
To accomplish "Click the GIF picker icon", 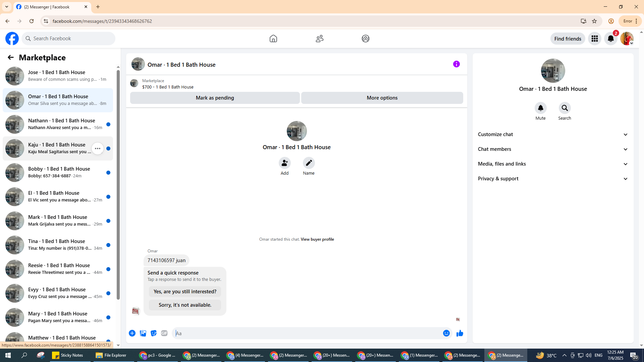I will pyautogui.click(x=164, y=333).
